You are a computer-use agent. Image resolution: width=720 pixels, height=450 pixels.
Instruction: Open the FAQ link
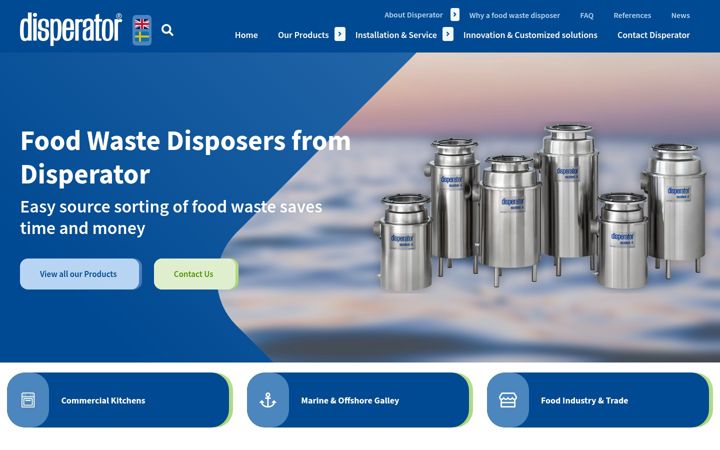(x=586, y=15)
